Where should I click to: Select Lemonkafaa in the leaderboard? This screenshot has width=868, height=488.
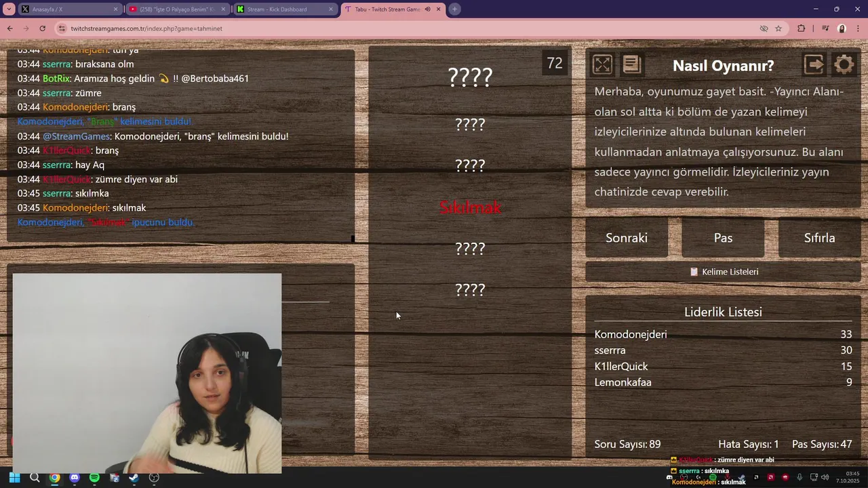623,382
